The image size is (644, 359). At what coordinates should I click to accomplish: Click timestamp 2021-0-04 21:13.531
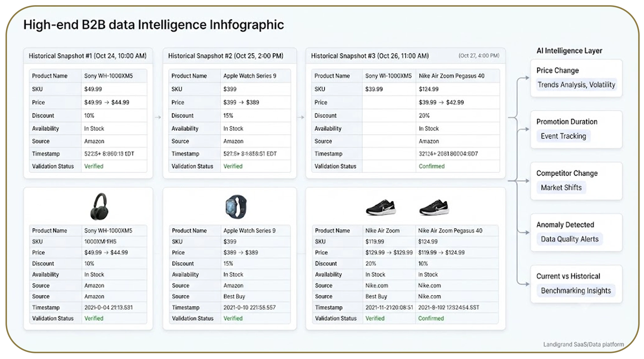tap(108, 307)
